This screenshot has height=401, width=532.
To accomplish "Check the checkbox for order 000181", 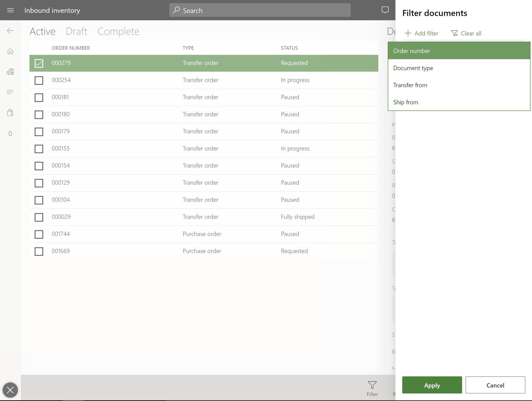I will (39, 97).
